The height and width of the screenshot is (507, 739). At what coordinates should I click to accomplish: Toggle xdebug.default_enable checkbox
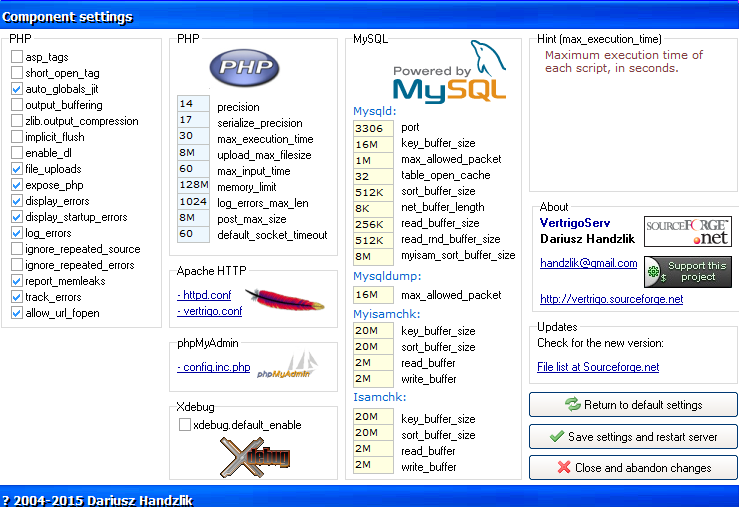click(x=185, y=425)
